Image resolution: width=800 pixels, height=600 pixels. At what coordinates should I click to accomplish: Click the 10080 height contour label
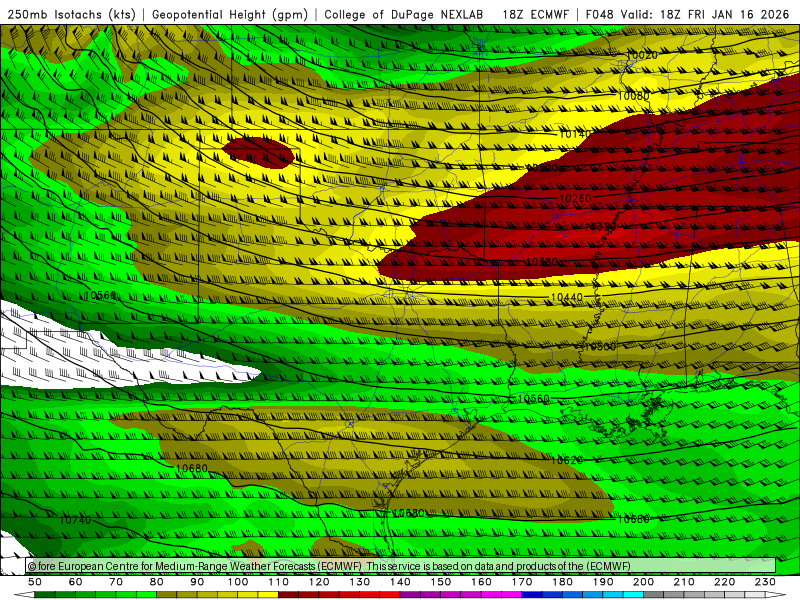click(633, 96)
